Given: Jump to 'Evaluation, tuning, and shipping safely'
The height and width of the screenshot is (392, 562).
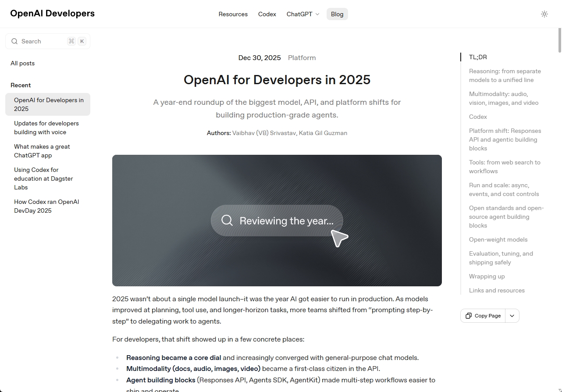Looking at the screenshot, I should [501, 258].
